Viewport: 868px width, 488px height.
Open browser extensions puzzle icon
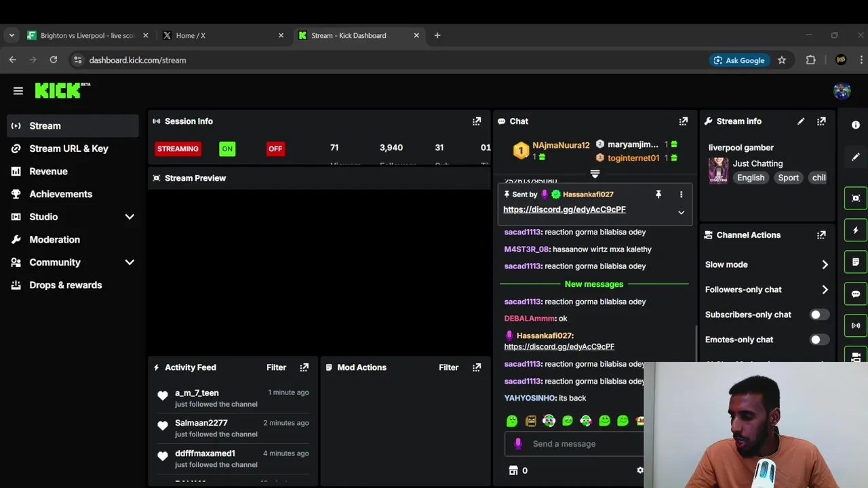(810, 60)
